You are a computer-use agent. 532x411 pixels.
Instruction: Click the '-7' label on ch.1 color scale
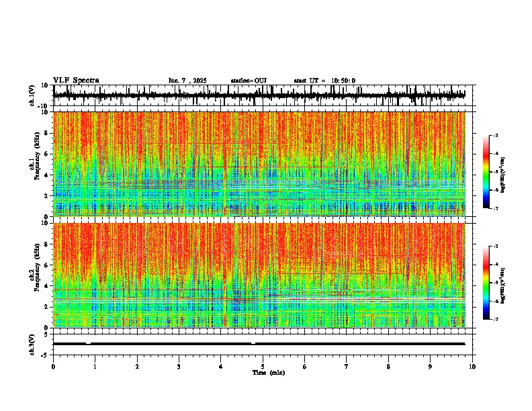click(x=495, y=208)
